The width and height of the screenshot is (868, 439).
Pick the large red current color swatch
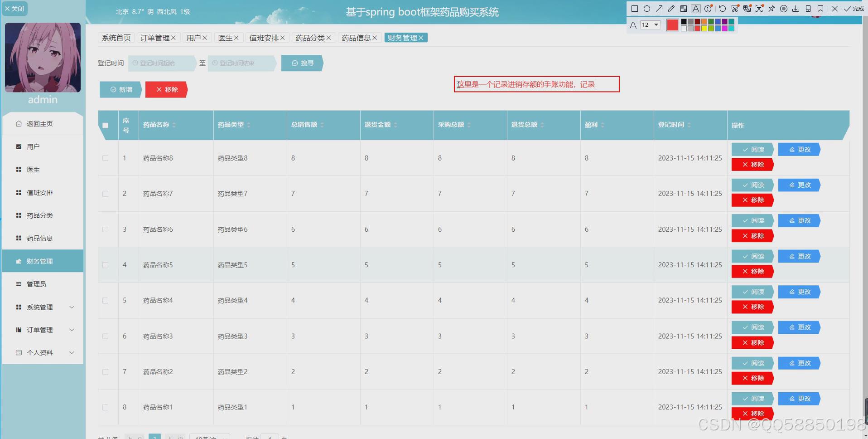[x=673, y=25]
